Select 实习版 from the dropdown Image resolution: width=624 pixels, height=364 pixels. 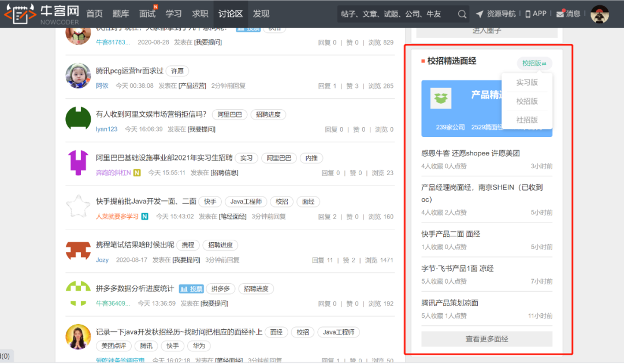(x=527, y=83)
